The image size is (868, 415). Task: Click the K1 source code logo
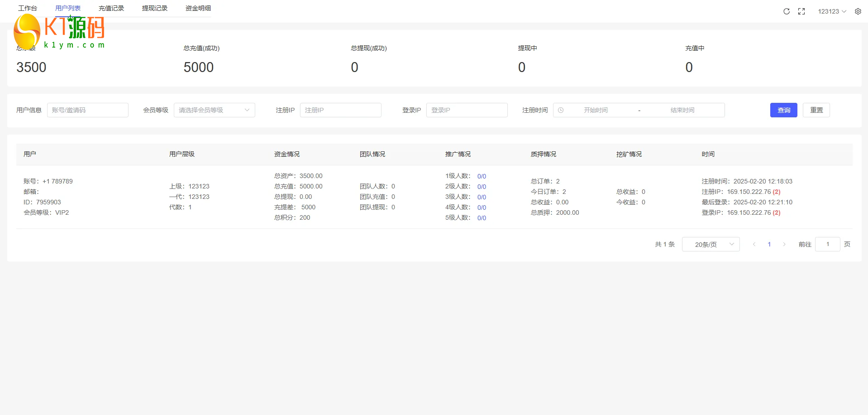[x=59, y=32]
